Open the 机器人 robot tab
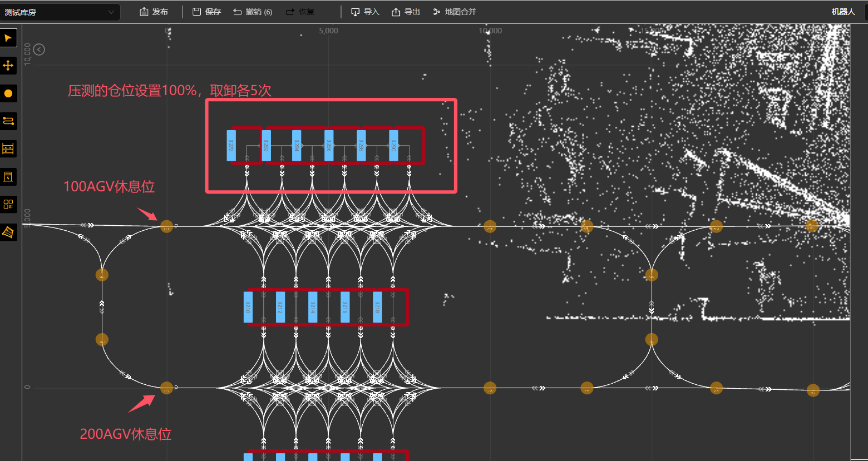This screenshot has height=461, width=868. 843,12
